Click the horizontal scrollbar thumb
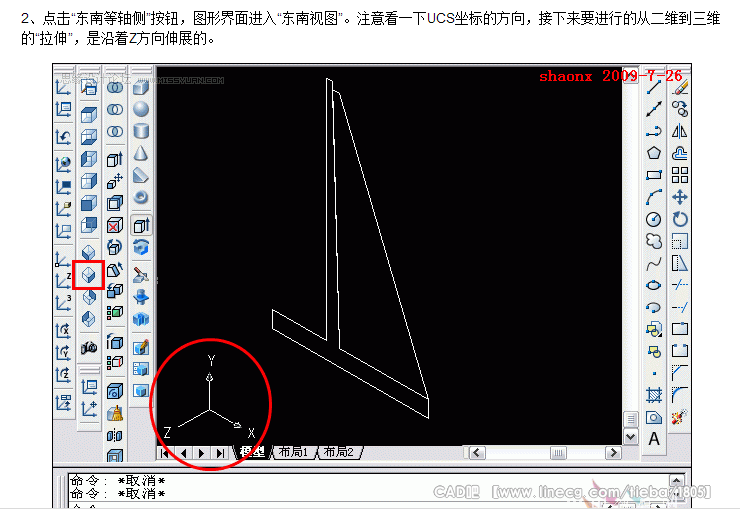 [x=558, y=453]
